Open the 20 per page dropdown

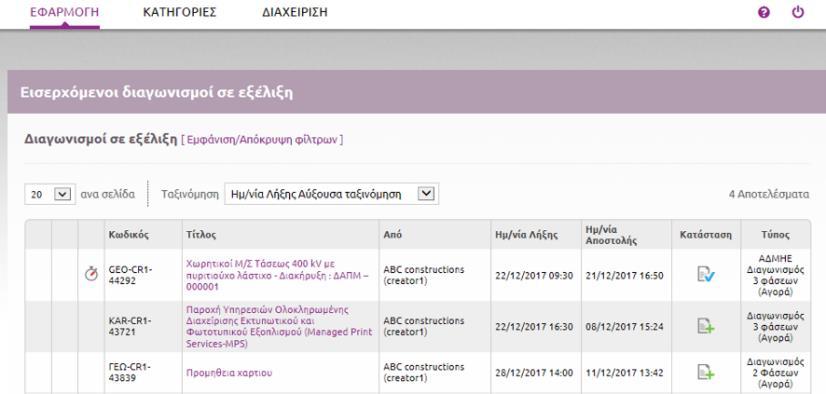coord(50,194)
